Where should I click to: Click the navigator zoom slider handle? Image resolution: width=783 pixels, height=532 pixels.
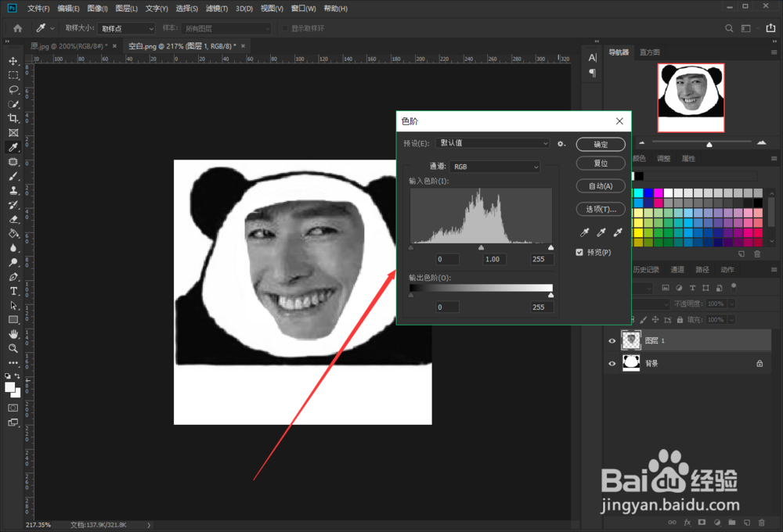coord(709,144)
